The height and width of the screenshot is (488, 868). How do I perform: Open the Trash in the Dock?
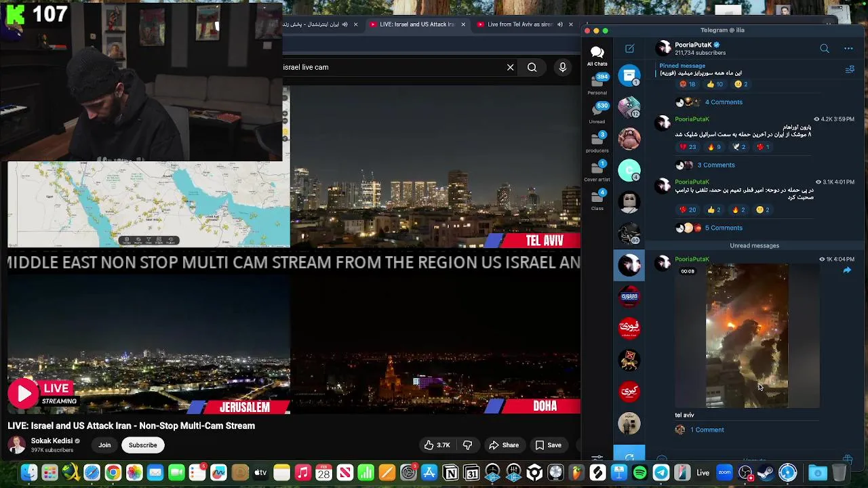click(x=839, y=472)
